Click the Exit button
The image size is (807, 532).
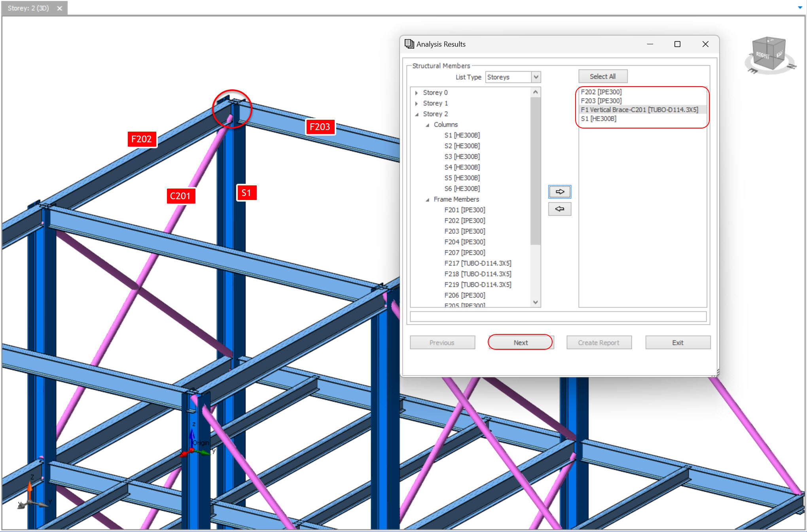pyautogui.click(x=677, y=343)
